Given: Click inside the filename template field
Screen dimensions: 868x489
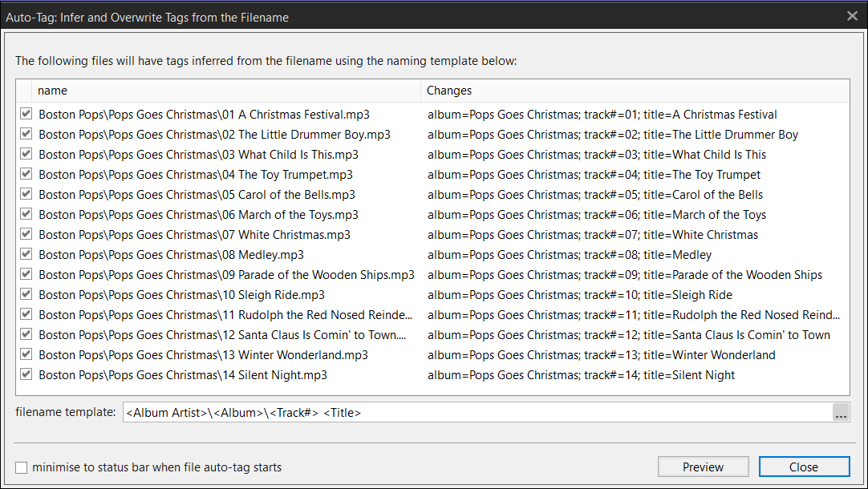Looking at the screenshot, I should point(473,413).
